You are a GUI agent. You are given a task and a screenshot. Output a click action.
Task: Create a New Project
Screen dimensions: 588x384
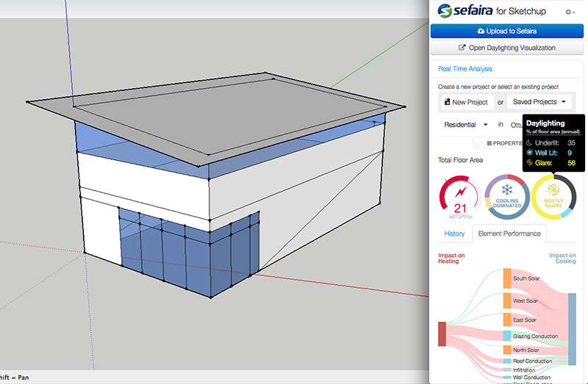pos(466,102)
